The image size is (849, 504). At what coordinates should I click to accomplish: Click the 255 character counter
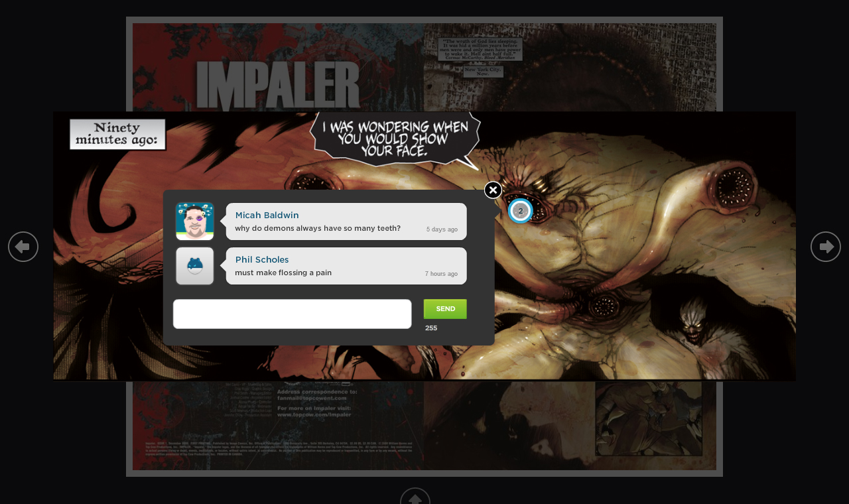(x=431, y=328)
